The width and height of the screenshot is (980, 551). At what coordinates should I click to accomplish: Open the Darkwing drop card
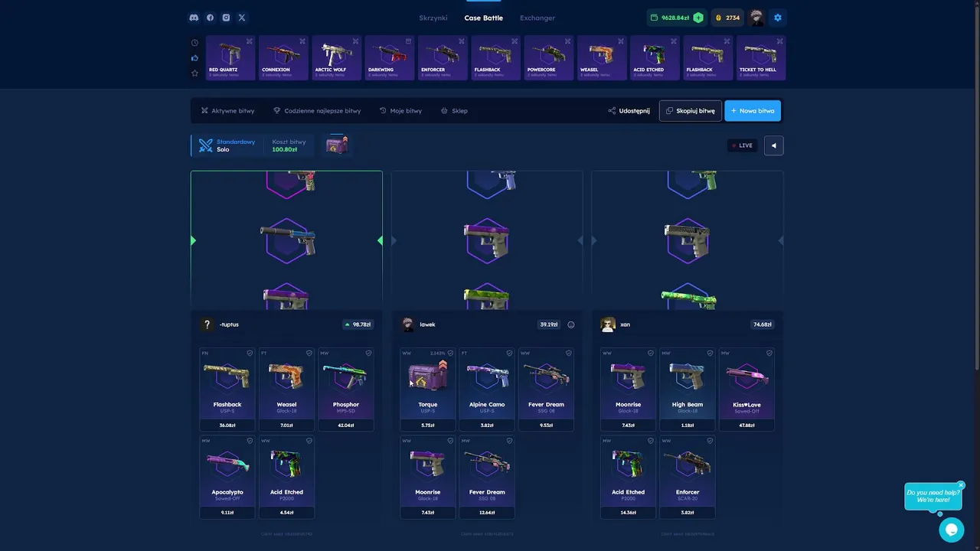click(390, 58)
